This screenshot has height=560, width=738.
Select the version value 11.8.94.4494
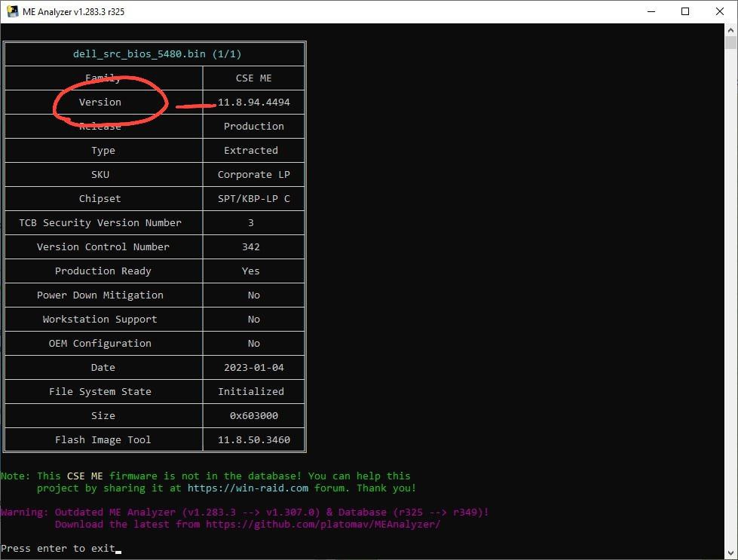(254, 102)
